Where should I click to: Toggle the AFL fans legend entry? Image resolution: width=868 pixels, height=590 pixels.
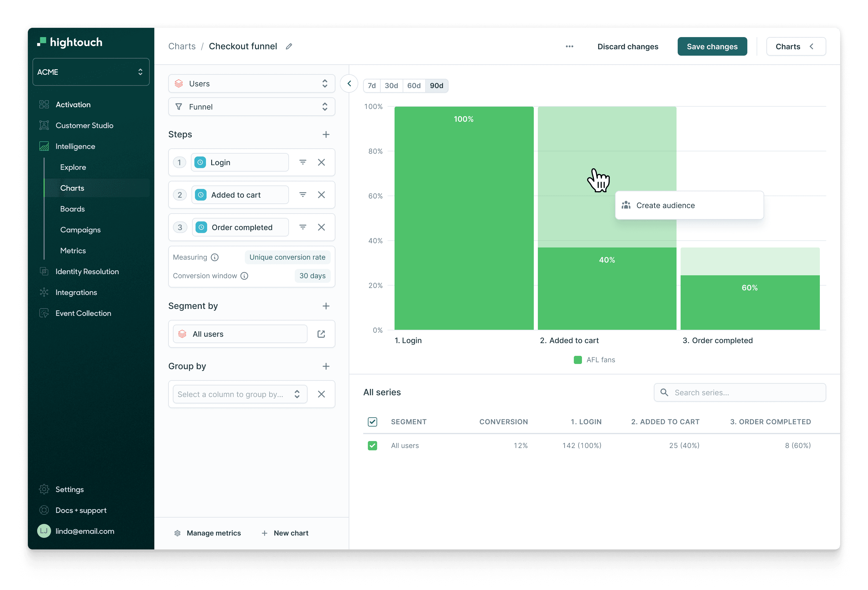595,359
